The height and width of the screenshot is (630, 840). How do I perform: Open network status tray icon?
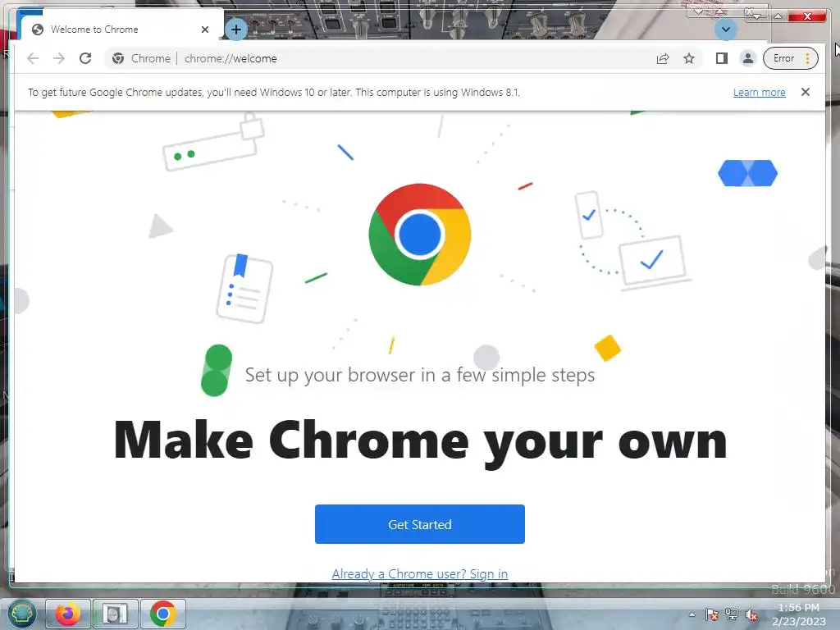(x=731, y=614)
